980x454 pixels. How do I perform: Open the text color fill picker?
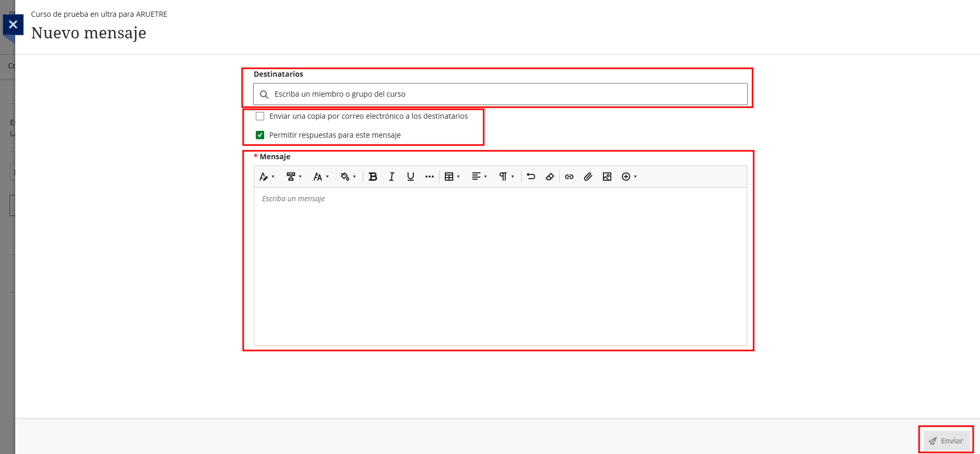tap(348, 177)
